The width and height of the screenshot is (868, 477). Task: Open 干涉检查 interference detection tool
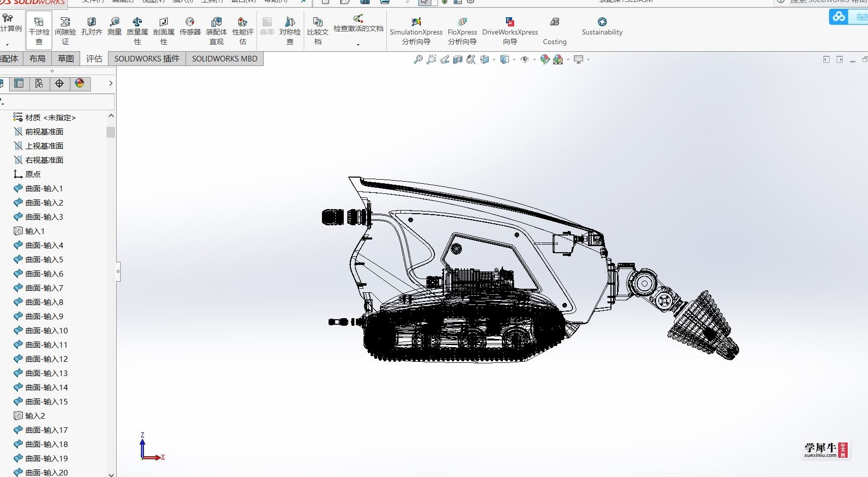tap(39, 30)
